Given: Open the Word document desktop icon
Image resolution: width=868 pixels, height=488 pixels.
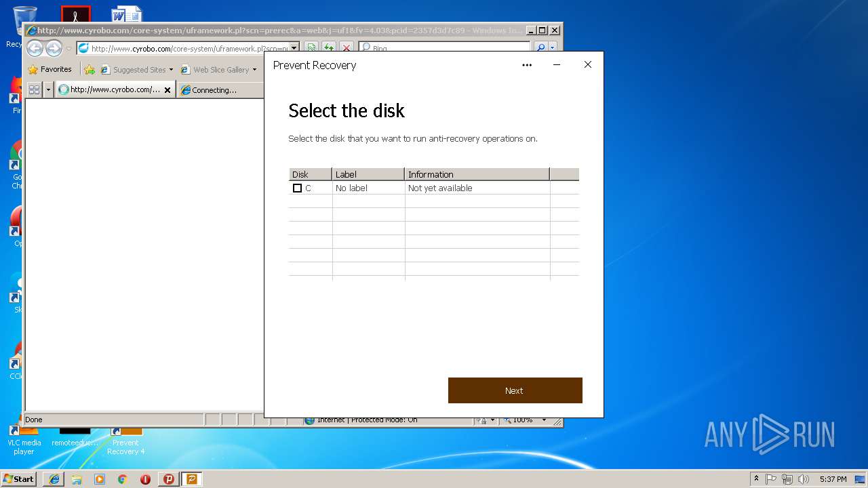Looking at the screenshot, I should point(127,14).
